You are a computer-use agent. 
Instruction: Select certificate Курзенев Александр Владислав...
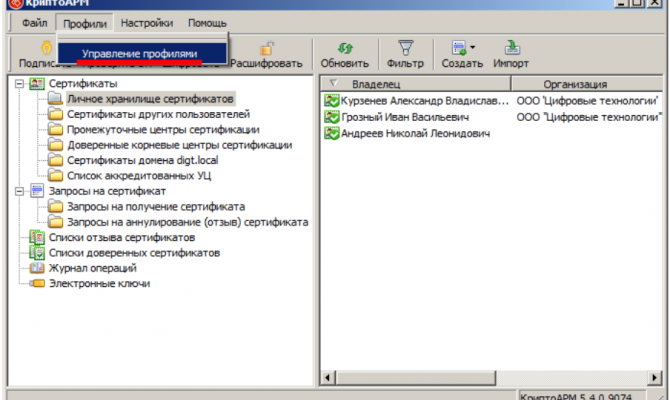click(425, 101)
